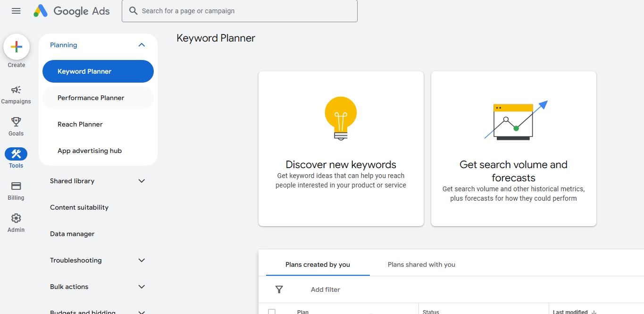Expand the Budgets and bidding section

click(x=142, y=312)
